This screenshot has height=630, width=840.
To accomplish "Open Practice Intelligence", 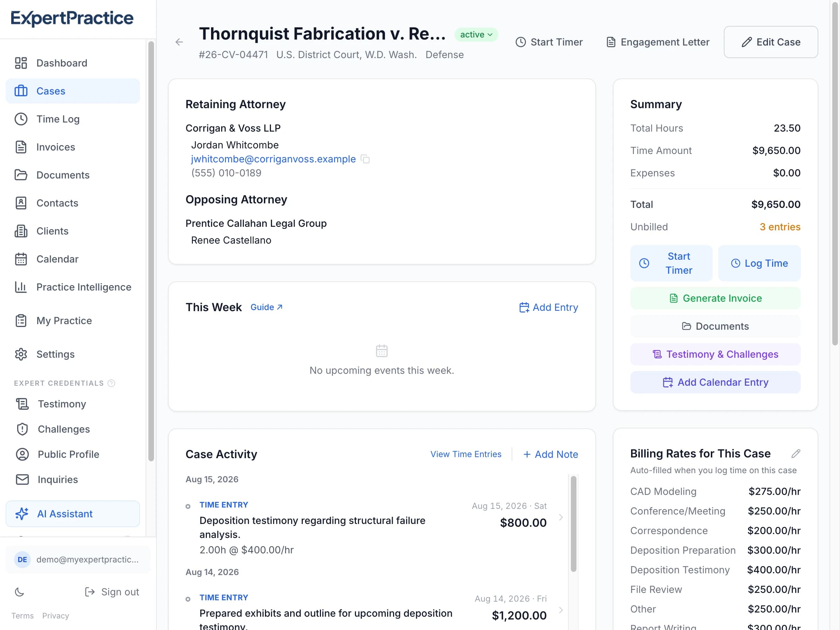I will 73,287.
